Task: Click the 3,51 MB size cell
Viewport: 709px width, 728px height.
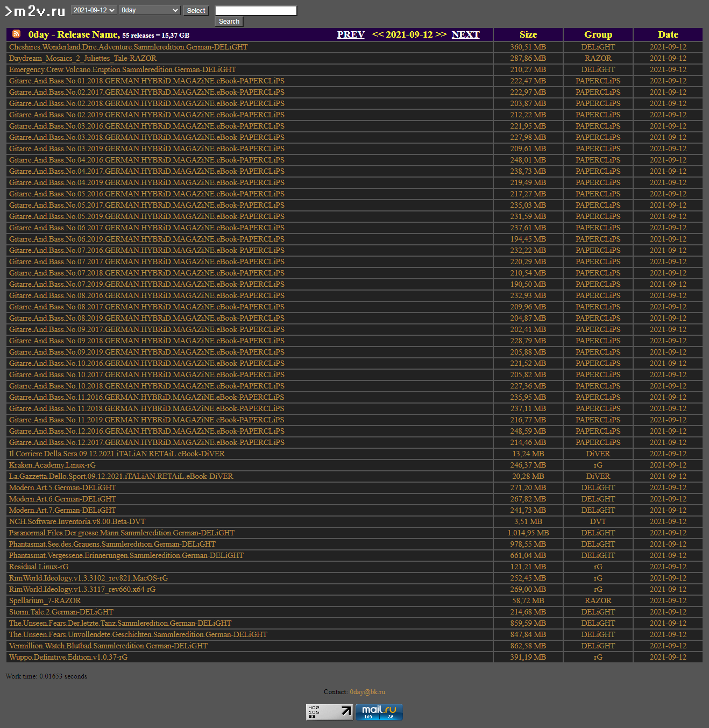Action: pyautogui.click(x=528, y=521)
